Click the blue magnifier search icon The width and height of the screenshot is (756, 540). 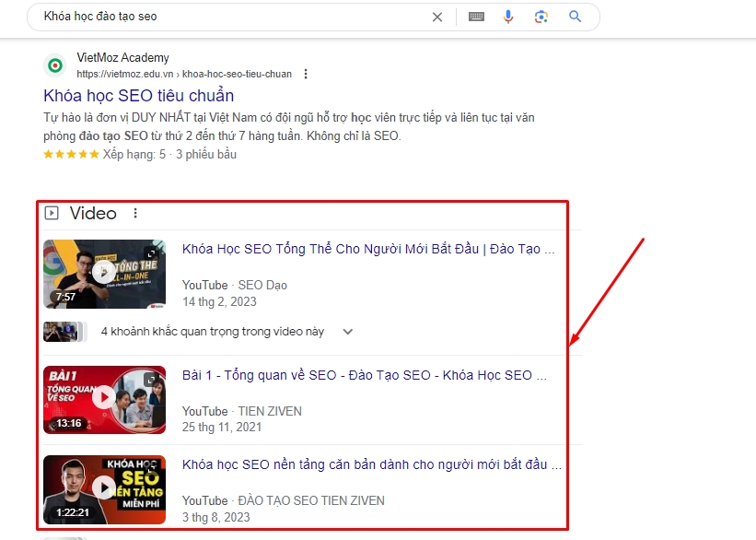576,17
